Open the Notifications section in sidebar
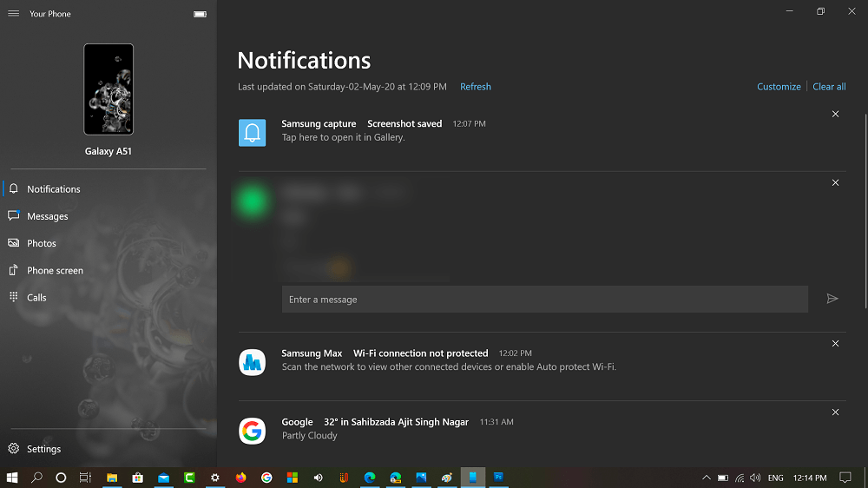 [108, 189]
